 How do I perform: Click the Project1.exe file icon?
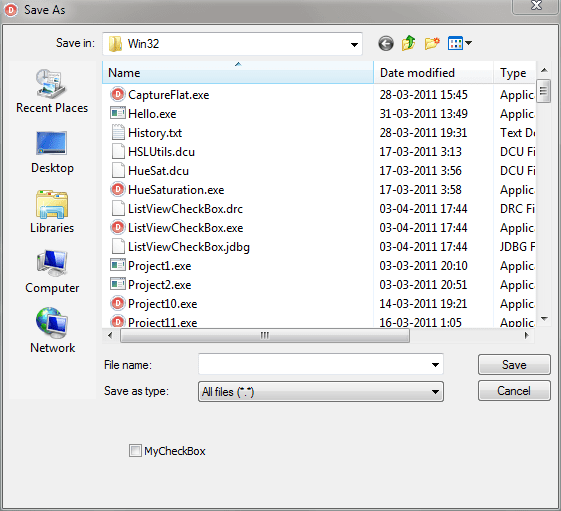118,265
